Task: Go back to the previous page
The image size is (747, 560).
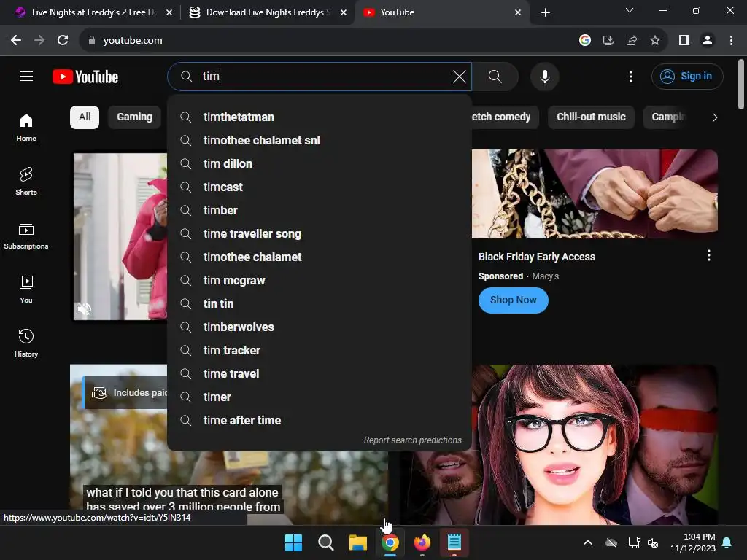Action: click(x=16, y=41)
